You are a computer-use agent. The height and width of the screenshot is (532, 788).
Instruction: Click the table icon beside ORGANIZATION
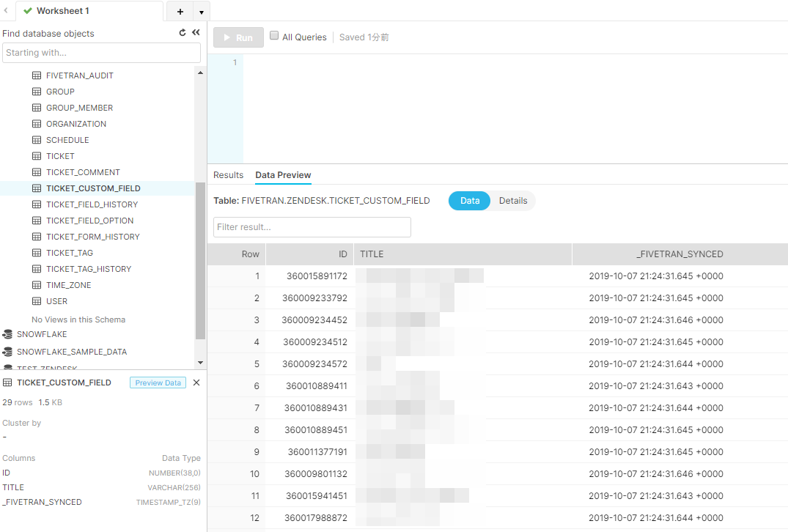coord(36,123)
